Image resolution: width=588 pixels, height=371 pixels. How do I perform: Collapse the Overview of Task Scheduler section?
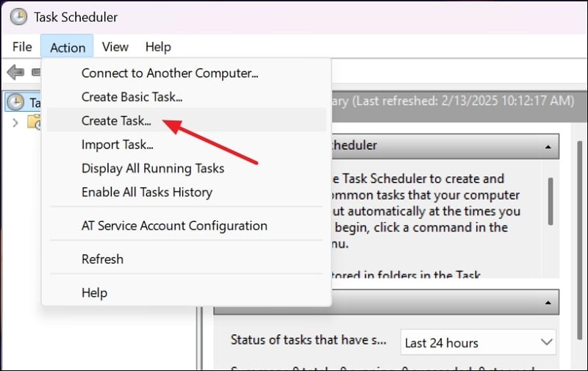click(548, 146)
